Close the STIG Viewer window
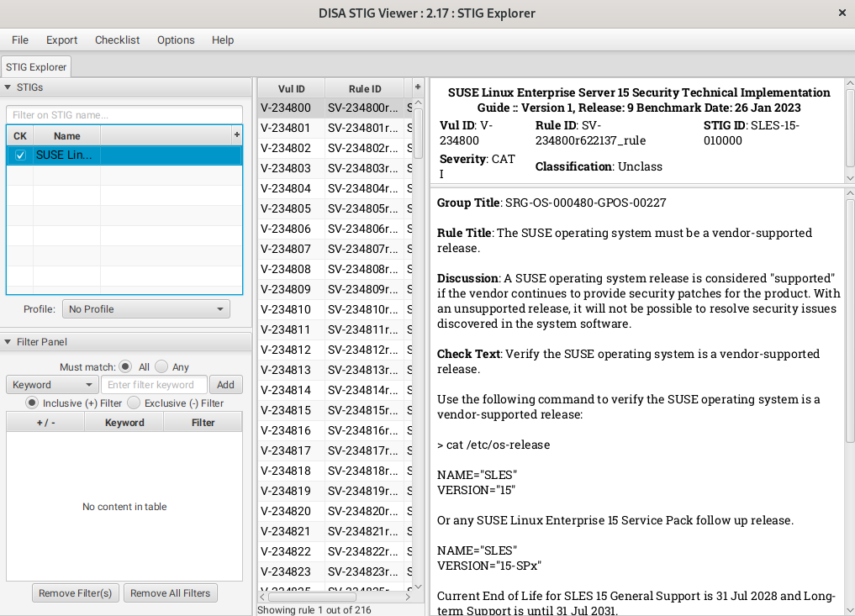 point(842,13)
